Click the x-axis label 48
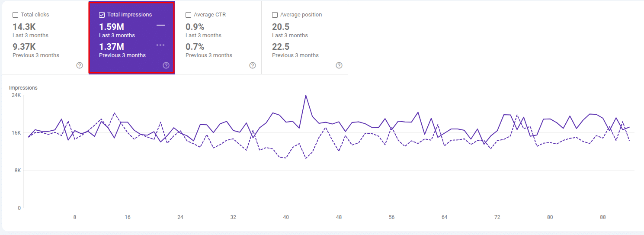 coord(339,217)
